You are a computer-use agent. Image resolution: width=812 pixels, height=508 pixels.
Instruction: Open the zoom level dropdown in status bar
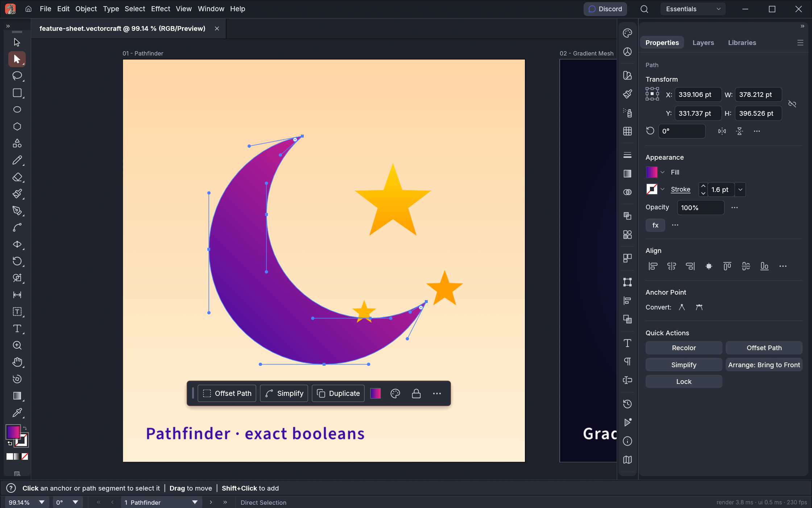42,503
